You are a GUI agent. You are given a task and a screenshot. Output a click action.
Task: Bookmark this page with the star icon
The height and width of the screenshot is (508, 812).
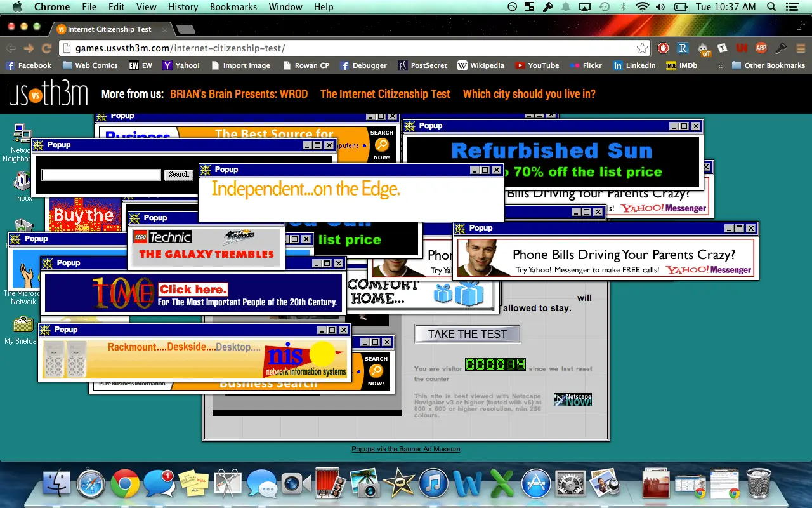642,48
